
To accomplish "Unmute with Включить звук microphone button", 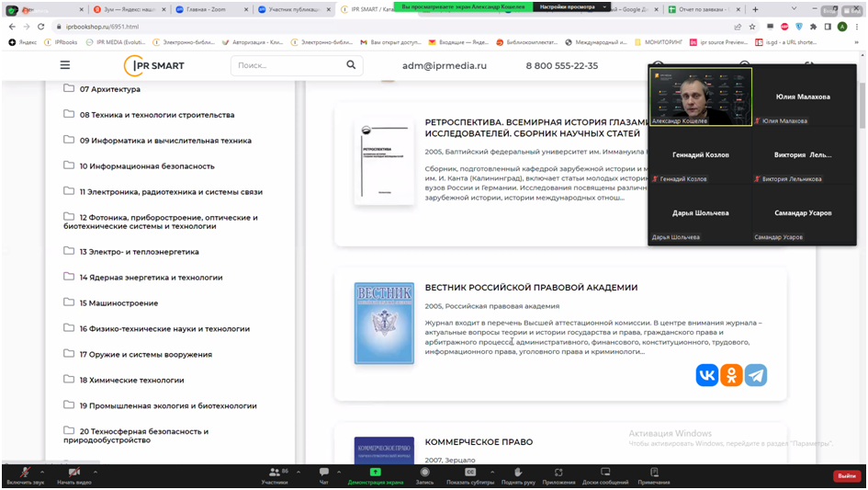I will (25, 475).
